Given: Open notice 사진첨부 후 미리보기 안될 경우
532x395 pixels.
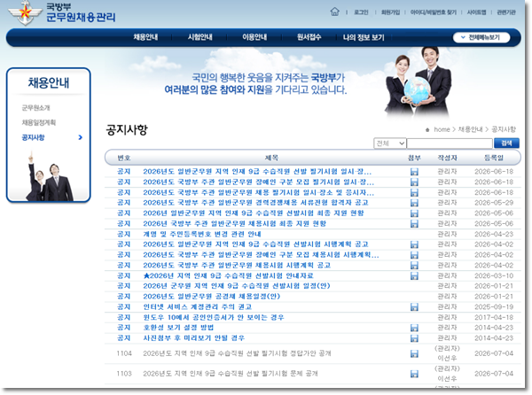Looking at the screenshot, I should pyautogui.click(x=193, y=338).
